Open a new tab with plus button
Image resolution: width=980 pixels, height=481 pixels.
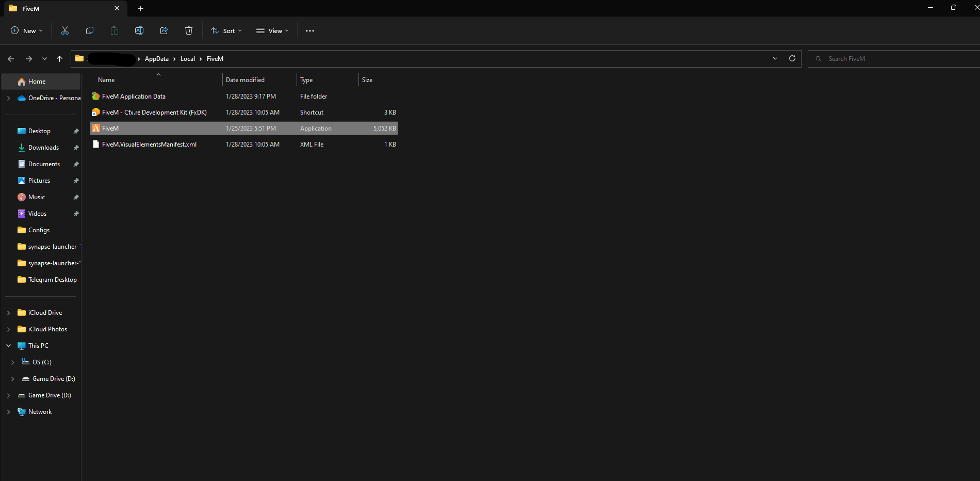(x=141, y=8)
